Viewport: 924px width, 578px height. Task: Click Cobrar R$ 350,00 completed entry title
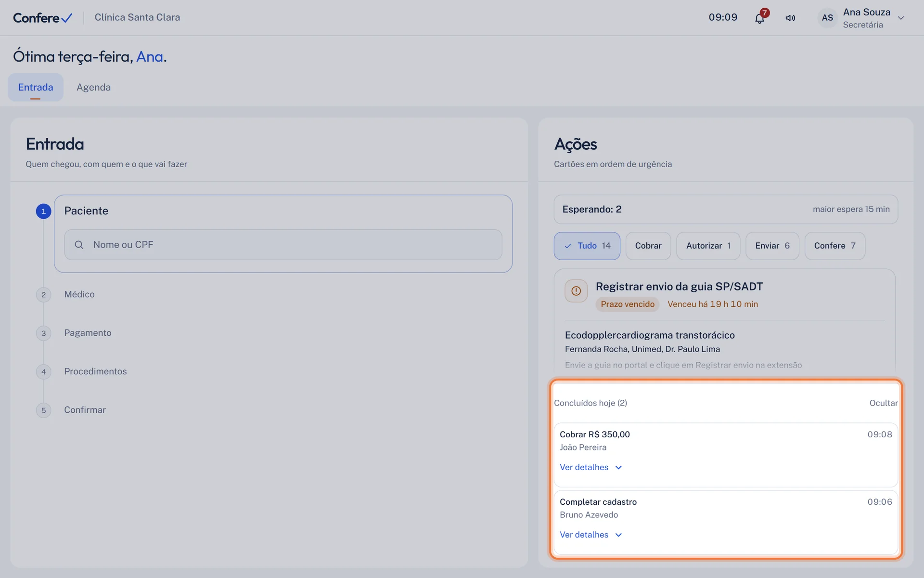[x=595, y=434]
